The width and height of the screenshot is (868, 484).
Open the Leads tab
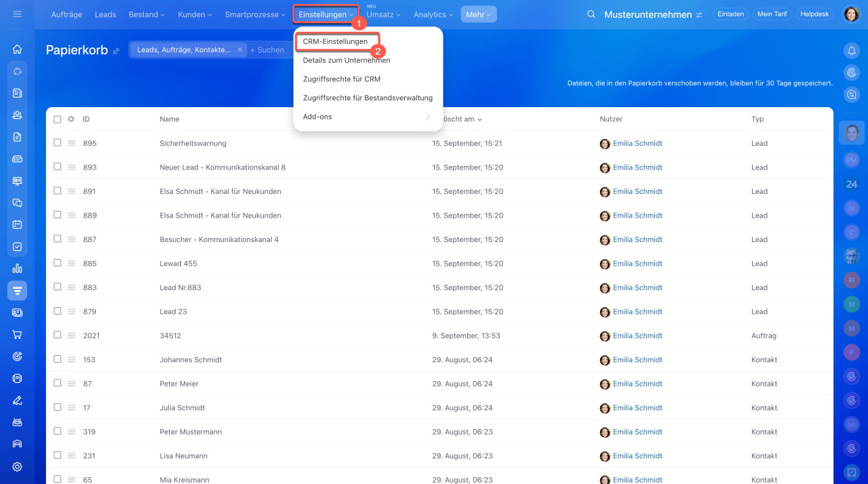coord(105,14)
